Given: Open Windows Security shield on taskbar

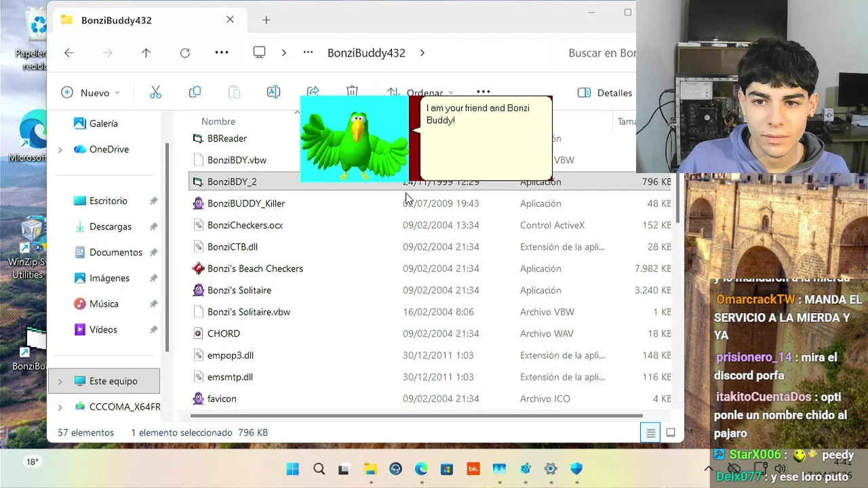Looking at the screenshot, I should (x=576, y=469).
